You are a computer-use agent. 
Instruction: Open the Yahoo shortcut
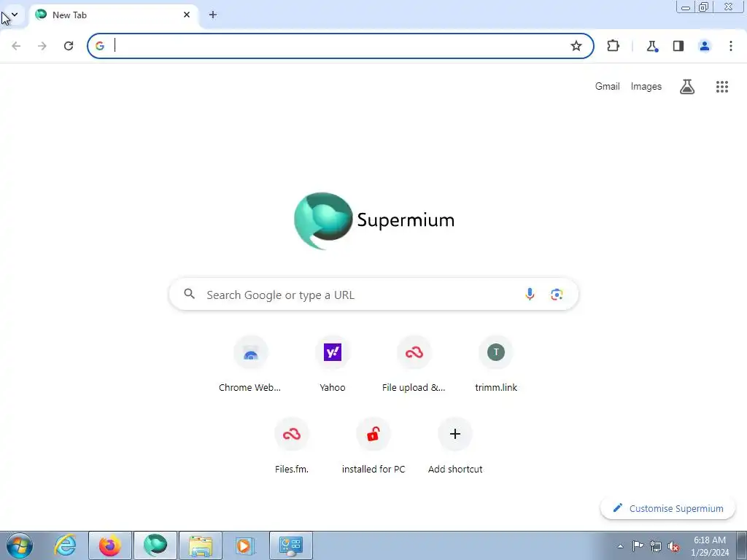333,364
